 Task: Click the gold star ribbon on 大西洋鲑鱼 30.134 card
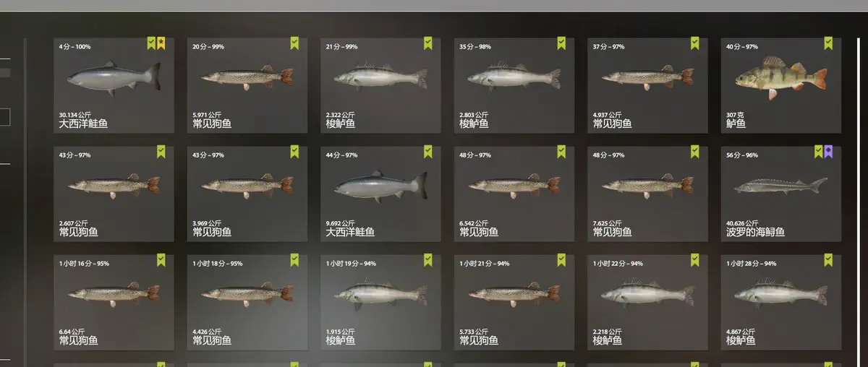point(161,43)
